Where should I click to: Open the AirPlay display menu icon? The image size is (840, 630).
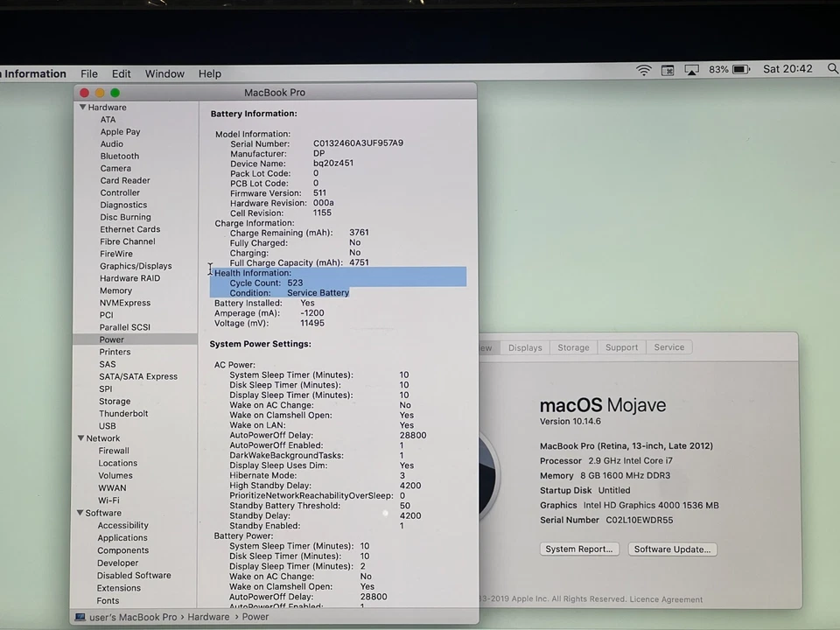691,70
